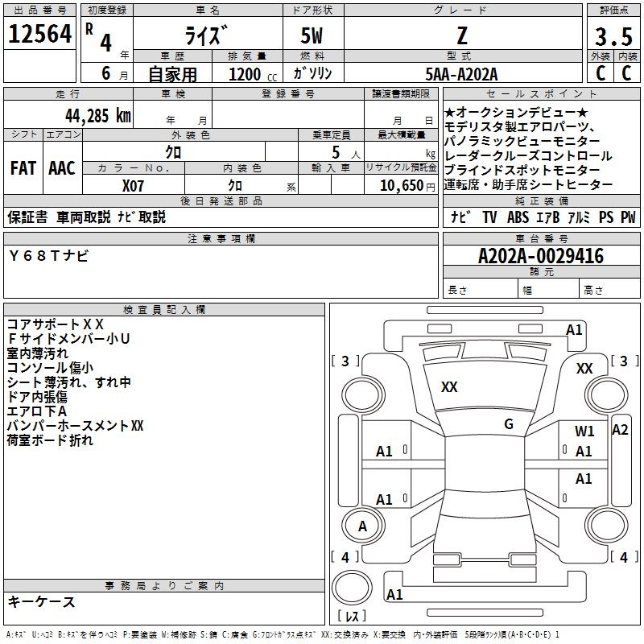Click the A2 damage marker
The width and height of the screenshot is (644, 644).
(620, 430)
